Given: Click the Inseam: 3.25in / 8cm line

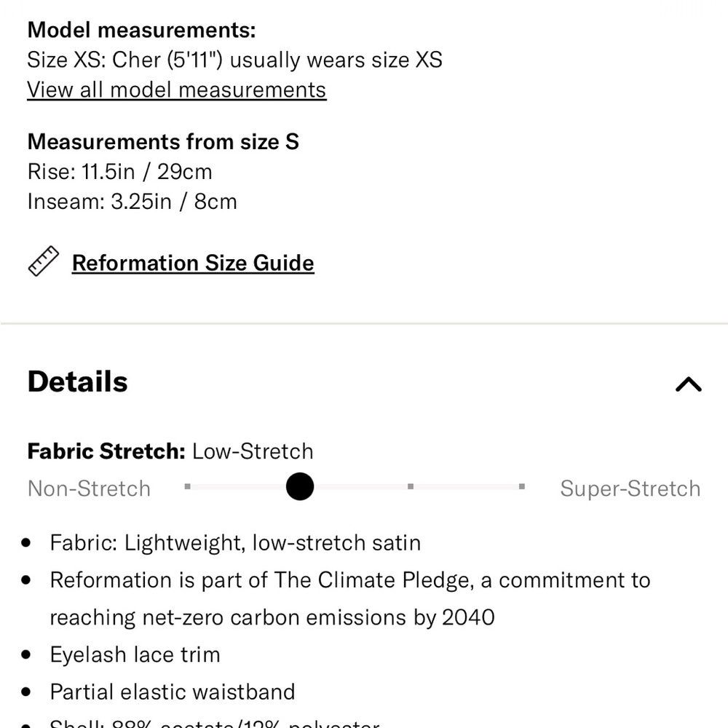Looking at the screenshot, I should coord(132,202).
